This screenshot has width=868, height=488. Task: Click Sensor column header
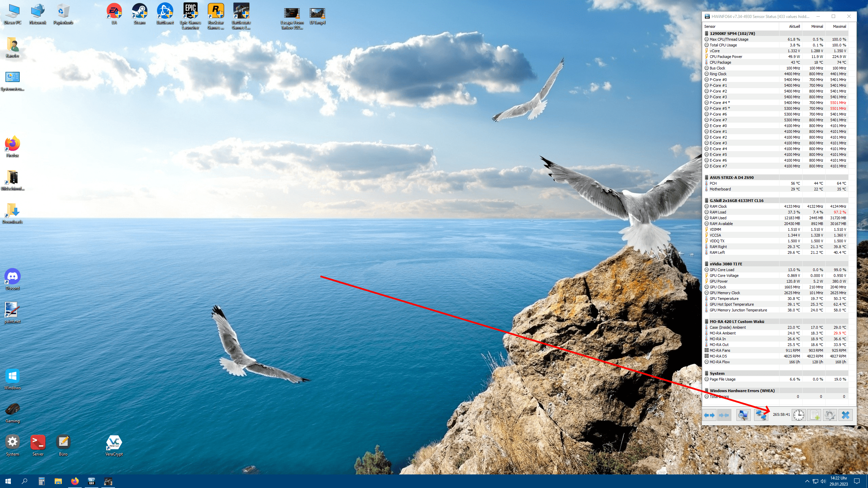[x=741, y=26]
